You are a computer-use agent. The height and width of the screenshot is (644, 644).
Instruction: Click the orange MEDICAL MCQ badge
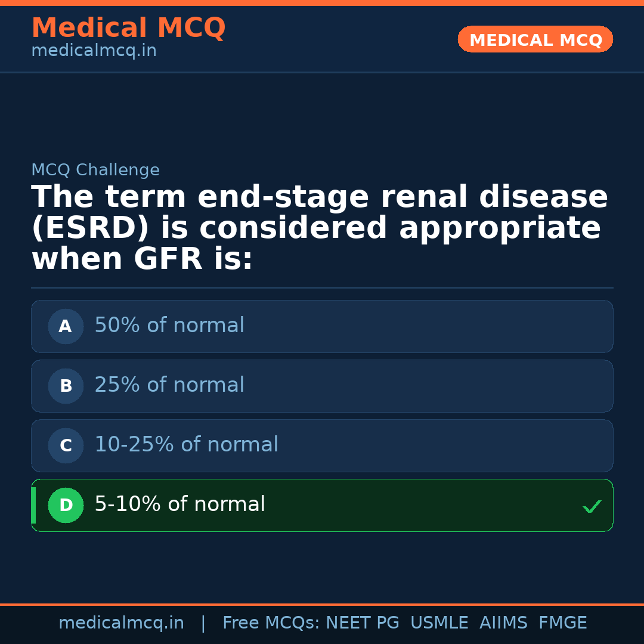tap(535, 39)
